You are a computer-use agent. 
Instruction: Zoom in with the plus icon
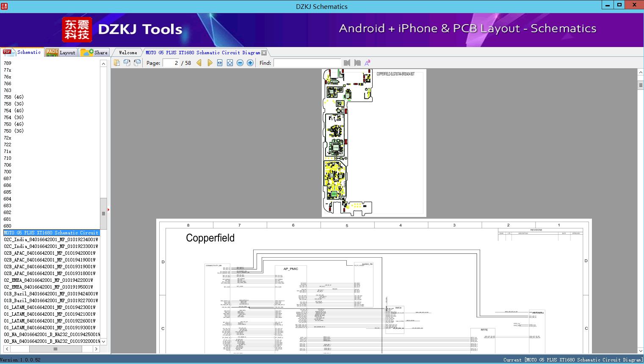(x=250, y=63)
